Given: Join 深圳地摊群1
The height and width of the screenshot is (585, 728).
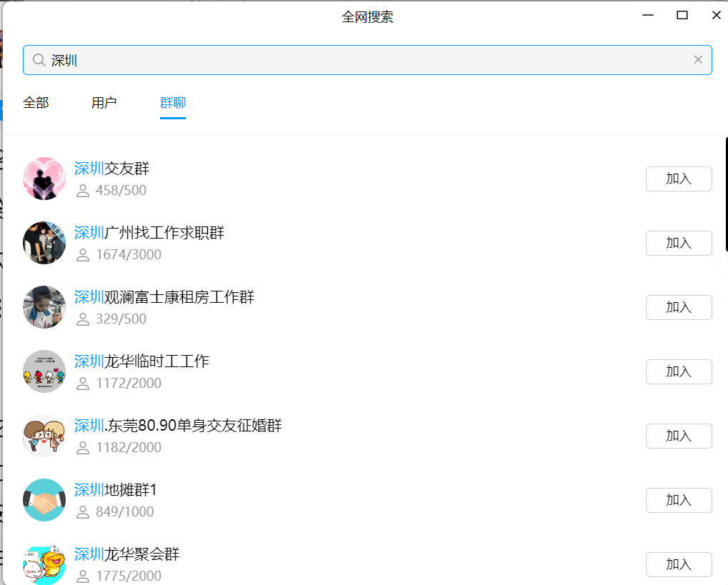Looking at the screenshot, I should [x=678, y=500].
